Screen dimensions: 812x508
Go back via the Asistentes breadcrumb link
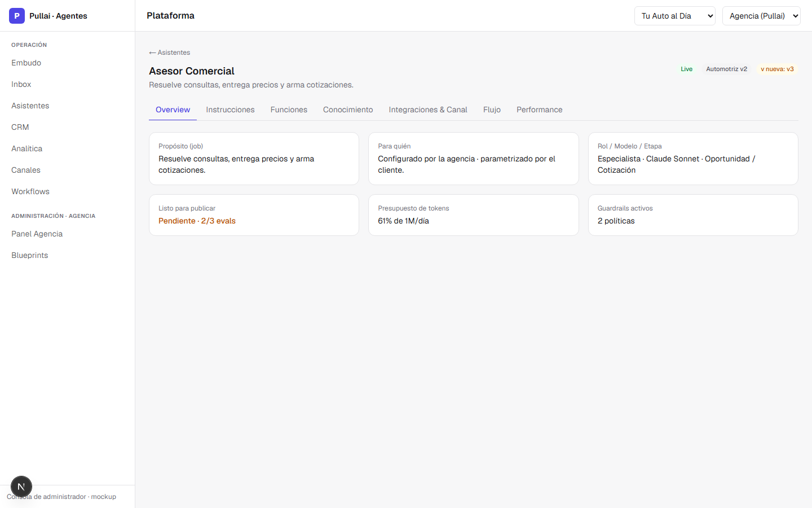(170, 52)
